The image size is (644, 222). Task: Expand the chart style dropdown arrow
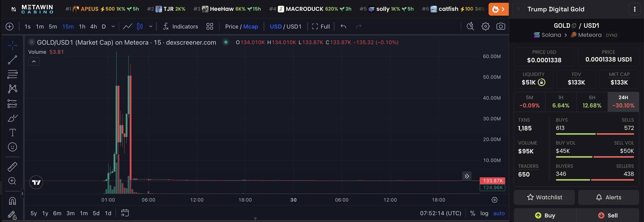pyautogui.click(x=151, y=26)
